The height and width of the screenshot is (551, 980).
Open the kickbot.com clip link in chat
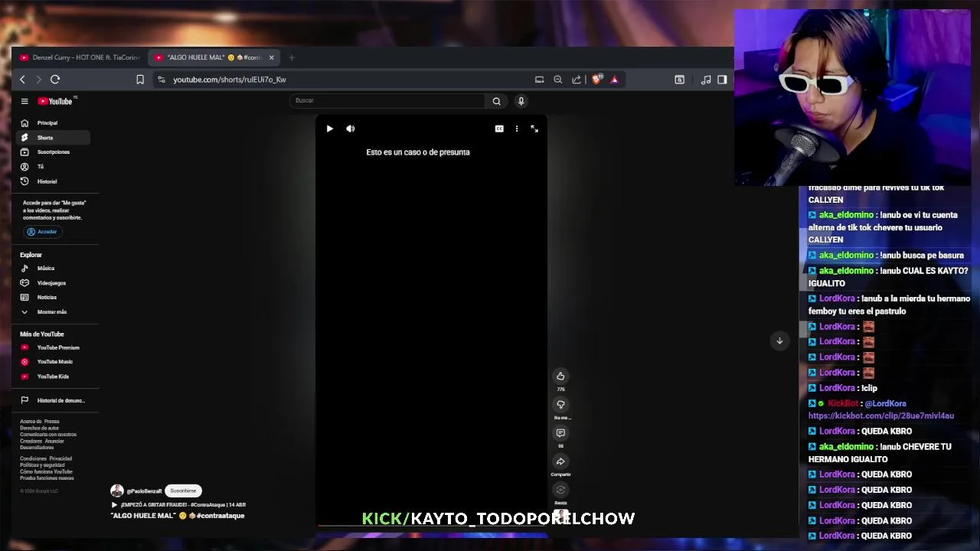point(881,416)
